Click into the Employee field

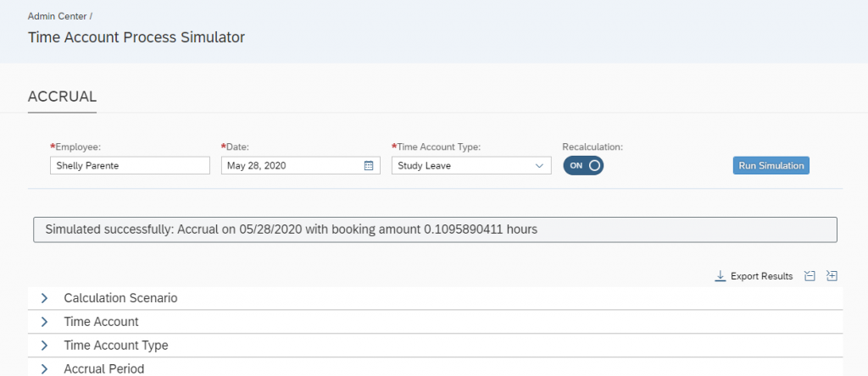click(x=130, y=165)
